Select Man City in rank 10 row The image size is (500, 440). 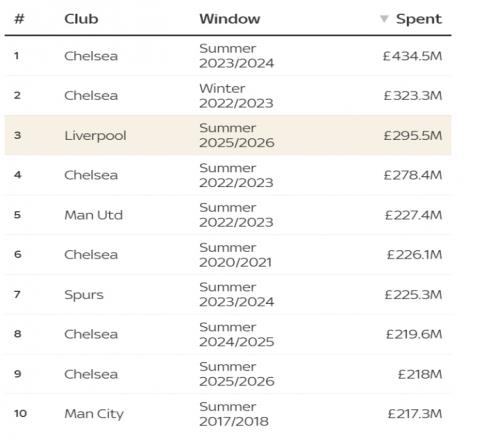(94, 414)
